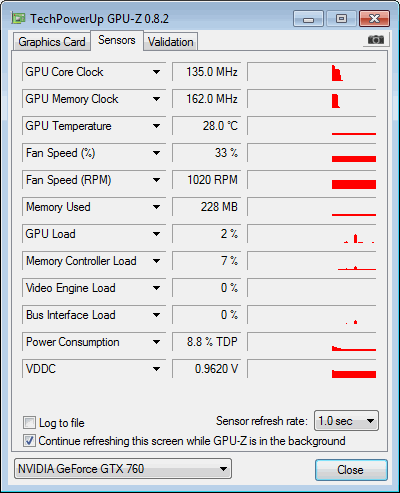Maximize the GPU-Z window
This screenshot has width=400, height=493.
click(341, 19)
